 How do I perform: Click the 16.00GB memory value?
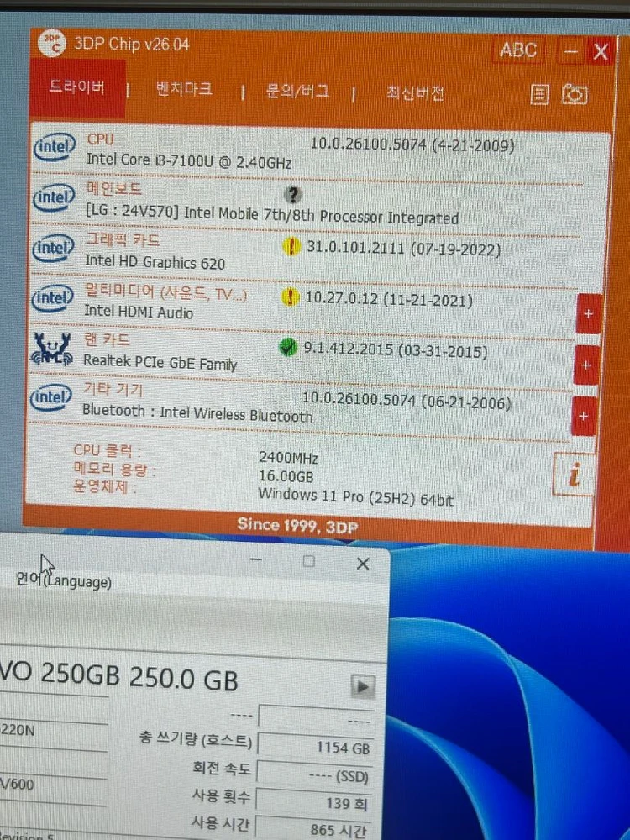tap(286, 476)
